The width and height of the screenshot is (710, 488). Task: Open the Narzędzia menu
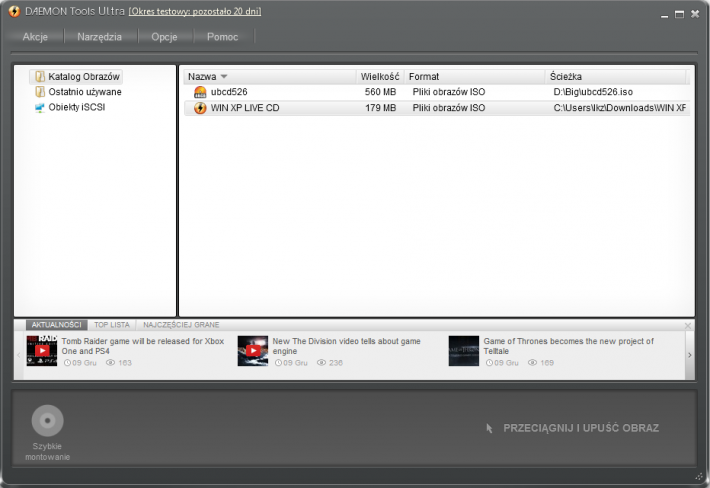[100, 37]
